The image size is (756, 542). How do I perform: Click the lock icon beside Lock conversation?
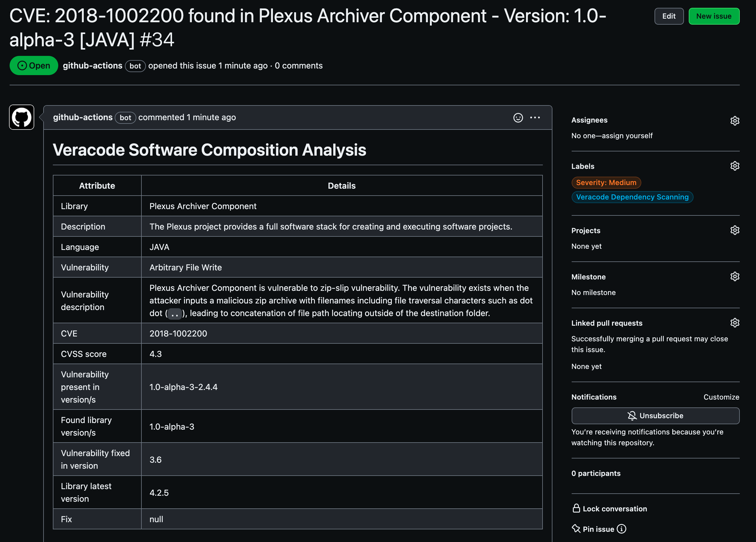click(x=576, y=508)
